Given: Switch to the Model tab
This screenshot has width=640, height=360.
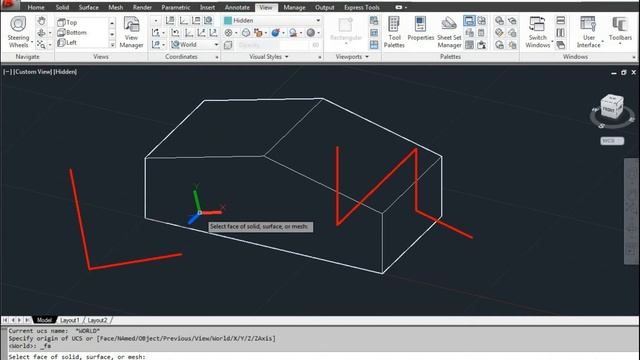Looking at the screenshot, I should pyautogui.click(x=44, y=320).
